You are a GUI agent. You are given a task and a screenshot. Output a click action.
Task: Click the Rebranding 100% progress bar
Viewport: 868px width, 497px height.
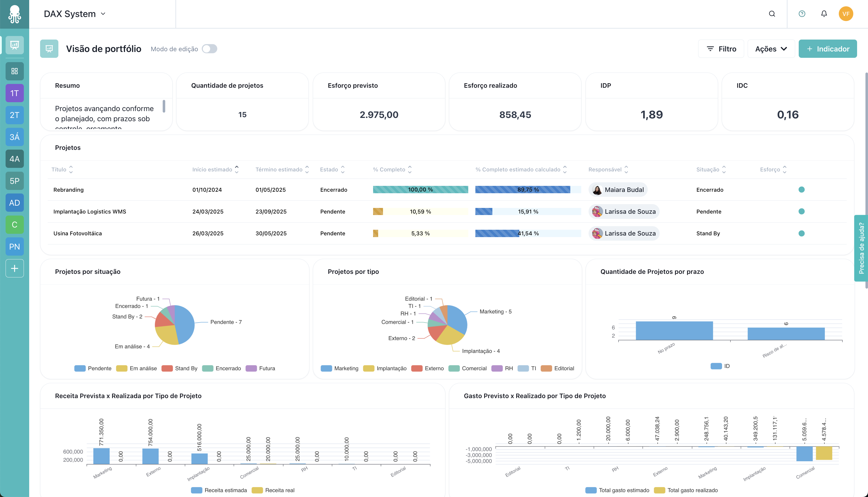click(x=421, y=189)
